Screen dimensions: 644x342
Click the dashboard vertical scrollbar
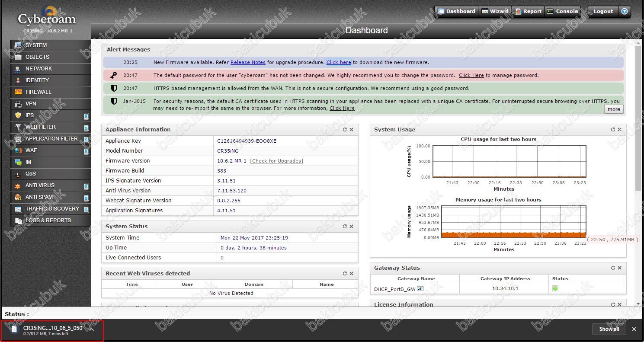coord(638,118)
